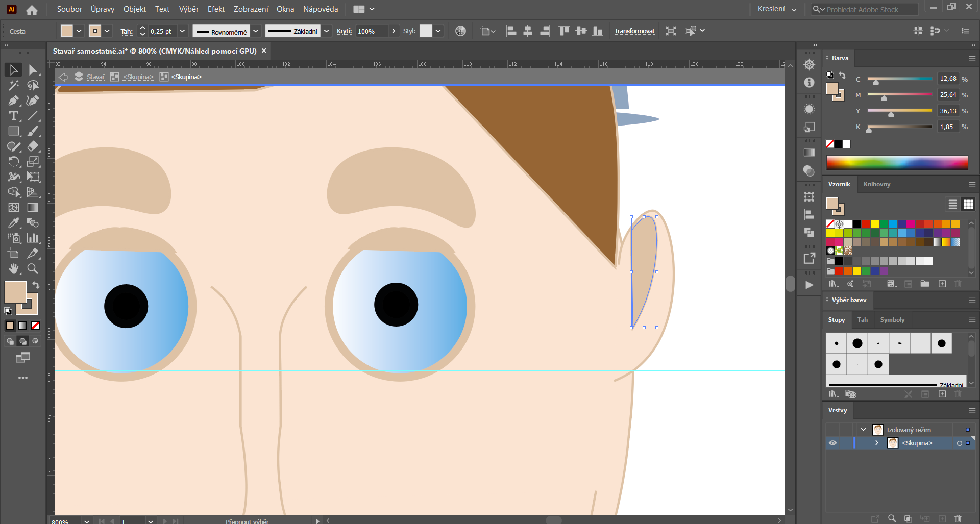980x524 pixels.
Task: Click the Transformovat button
Action: [634, 31]
